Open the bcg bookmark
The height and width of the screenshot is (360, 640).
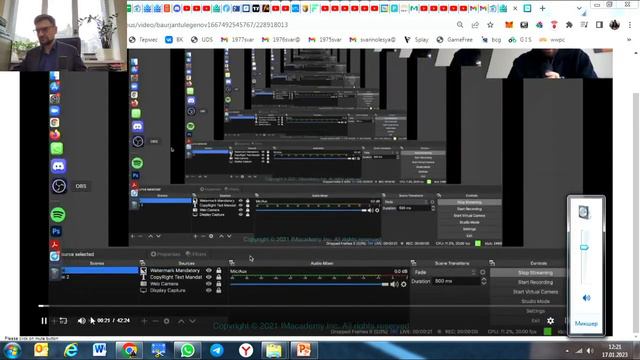pos(491,40)
